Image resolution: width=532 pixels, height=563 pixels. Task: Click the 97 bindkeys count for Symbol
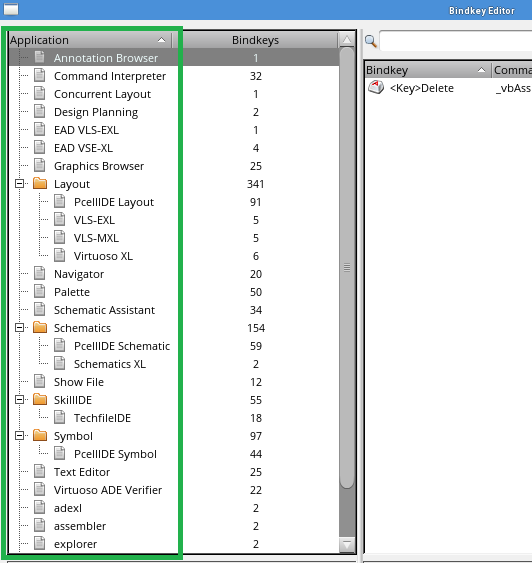click(256, 436)
